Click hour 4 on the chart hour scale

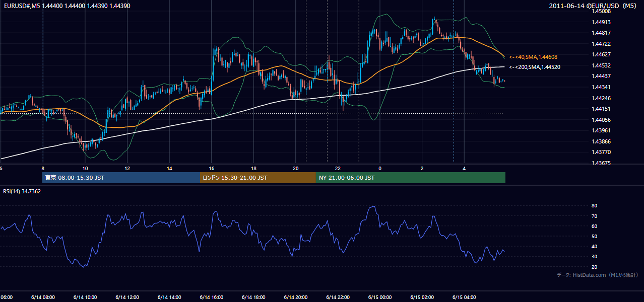tap(464, 168)
